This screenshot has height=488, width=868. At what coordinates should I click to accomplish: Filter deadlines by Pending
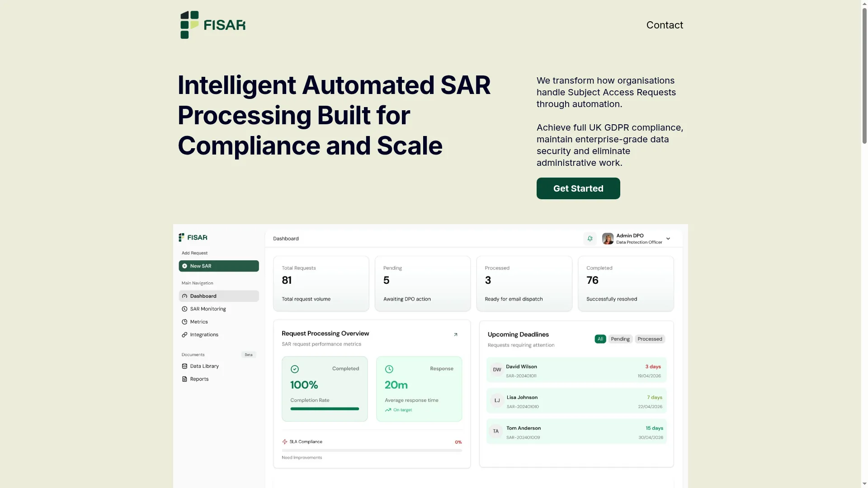pyautogui.click(x=620, y=339)
